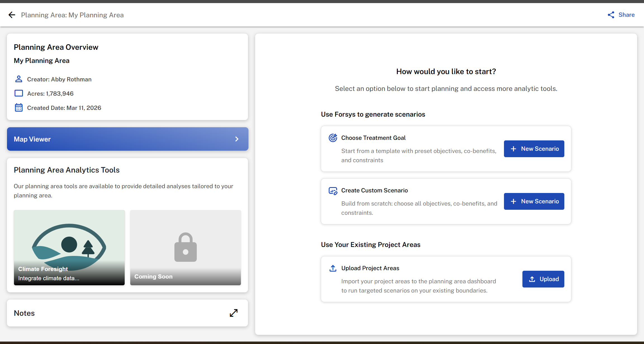Click the Planning Area breadcrumb title
The height and width of the screenshot is (344, 644).
tap(72, 15)
